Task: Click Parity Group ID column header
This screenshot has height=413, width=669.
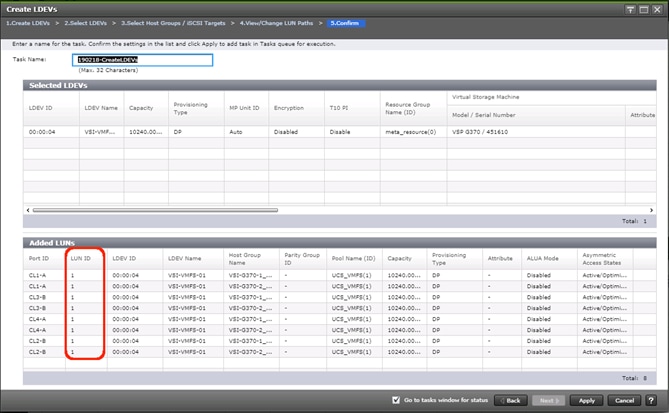Action: click(x=302, y=259)
